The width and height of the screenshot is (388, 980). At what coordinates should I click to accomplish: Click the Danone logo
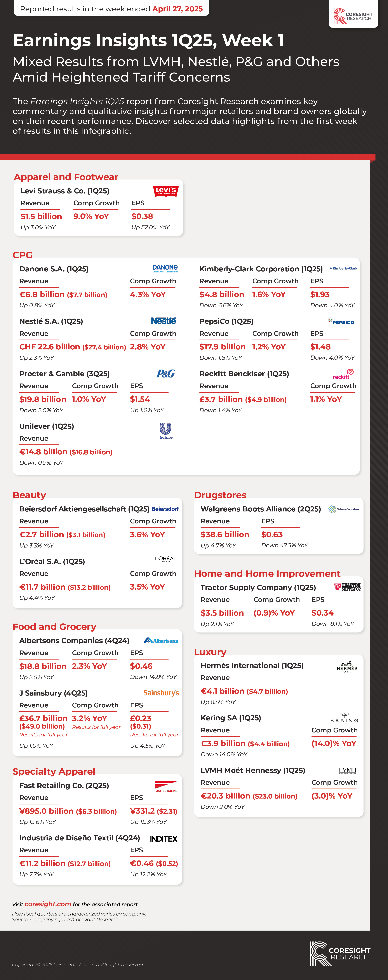(x=165, y=269)
